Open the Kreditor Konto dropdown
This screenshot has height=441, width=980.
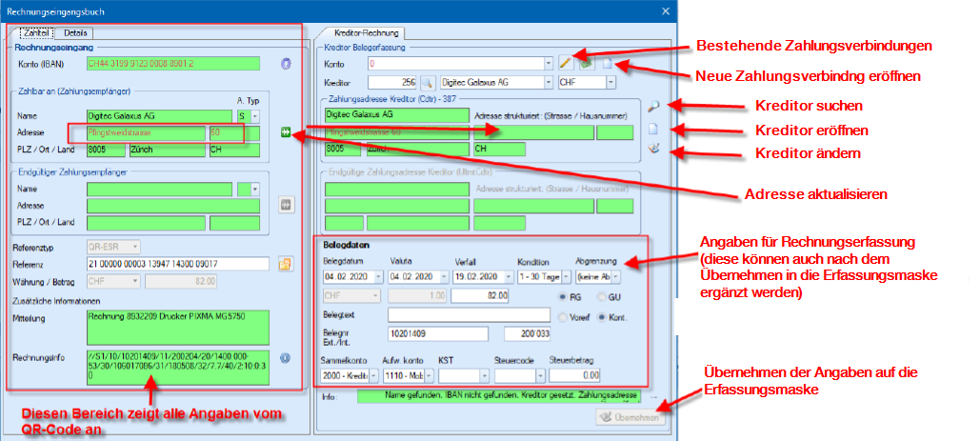[549, 63]
